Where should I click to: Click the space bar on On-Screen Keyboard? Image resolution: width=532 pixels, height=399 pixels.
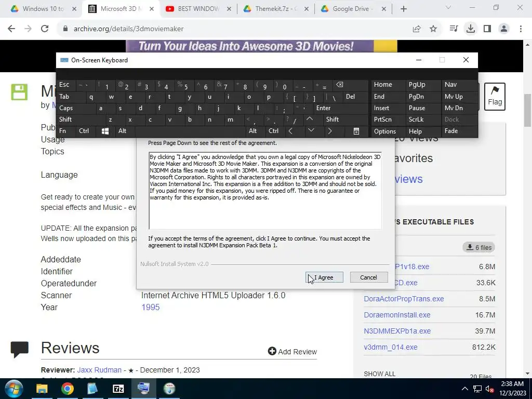point(191,131)
